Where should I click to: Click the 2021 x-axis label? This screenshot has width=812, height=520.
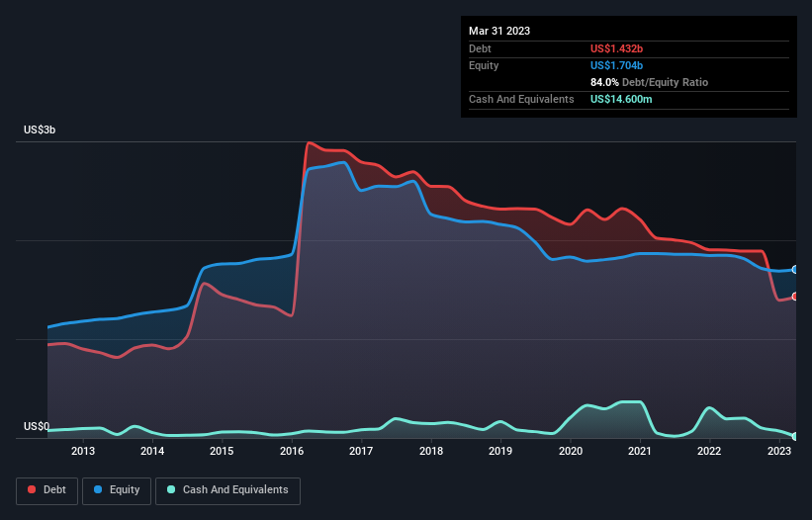click(x=640, y=451)
